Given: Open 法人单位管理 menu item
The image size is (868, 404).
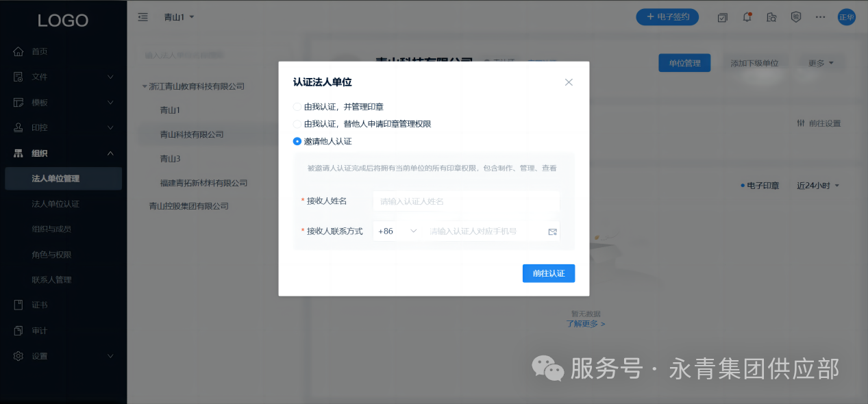Looking at the screenshot, I should [x=63, y=179].
